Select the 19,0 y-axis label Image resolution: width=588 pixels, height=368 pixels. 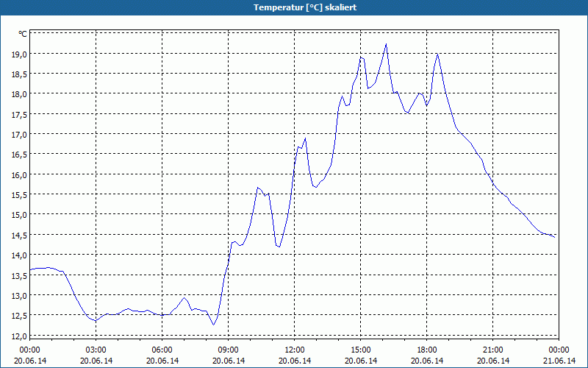19,54
